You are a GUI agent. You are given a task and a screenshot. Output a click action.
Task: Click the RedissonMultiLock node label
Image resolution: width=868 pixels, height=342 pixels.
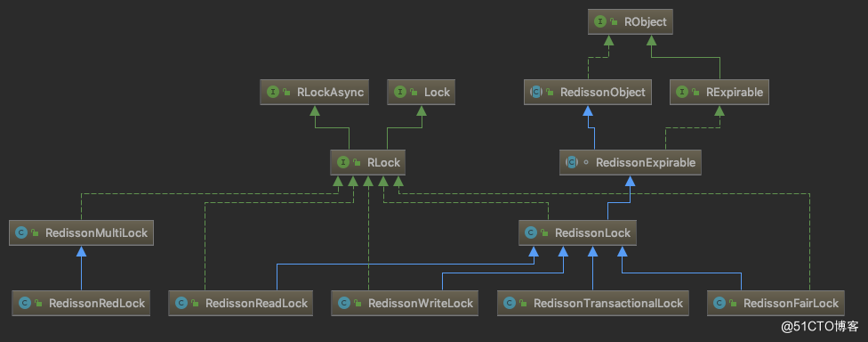pyautogui.click(x=96, y=233)
